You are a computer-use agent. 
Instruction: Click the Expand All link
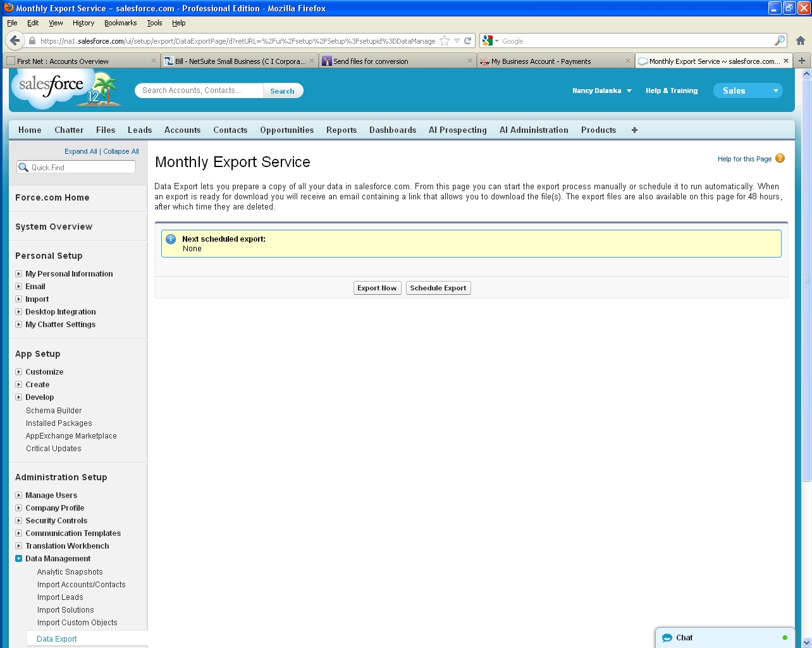81,151
